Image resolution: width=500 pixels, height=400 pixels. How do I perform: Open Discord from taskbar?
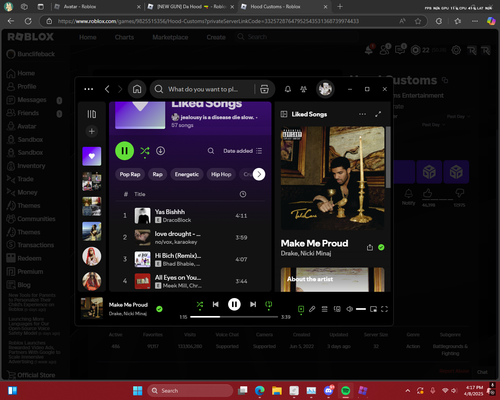click(328, 390)
